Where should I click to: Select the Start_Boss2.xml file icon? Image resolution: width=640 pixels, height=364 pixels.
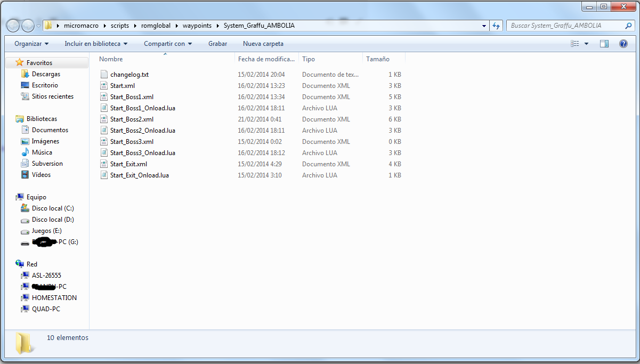(104, 119)
